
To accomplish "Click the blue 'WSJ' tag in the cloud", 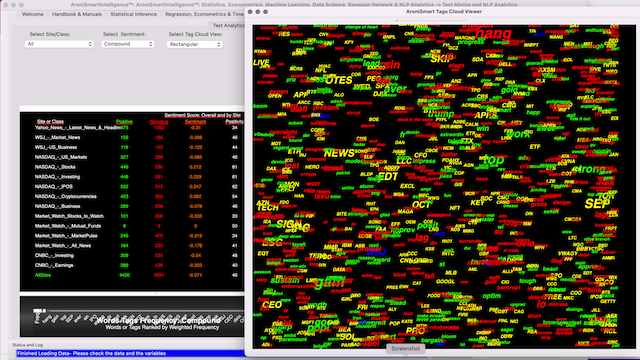I will 376,253.
